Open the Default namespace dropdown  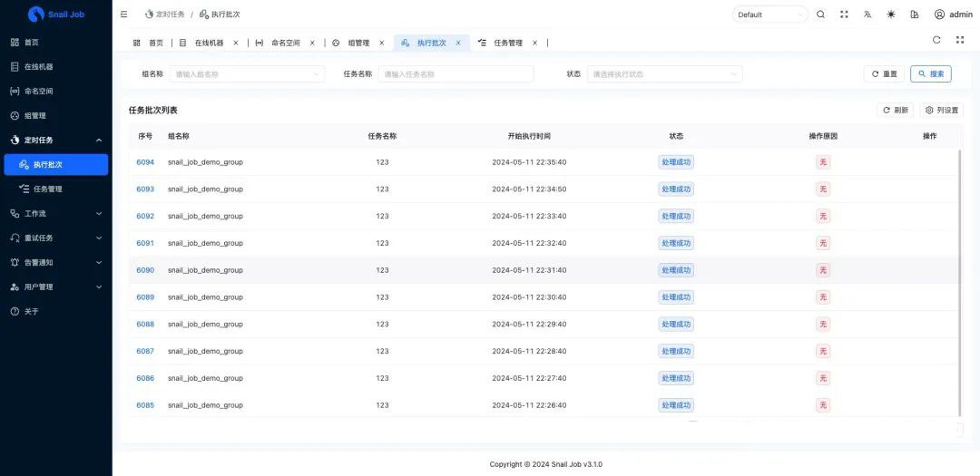point(769,15)
